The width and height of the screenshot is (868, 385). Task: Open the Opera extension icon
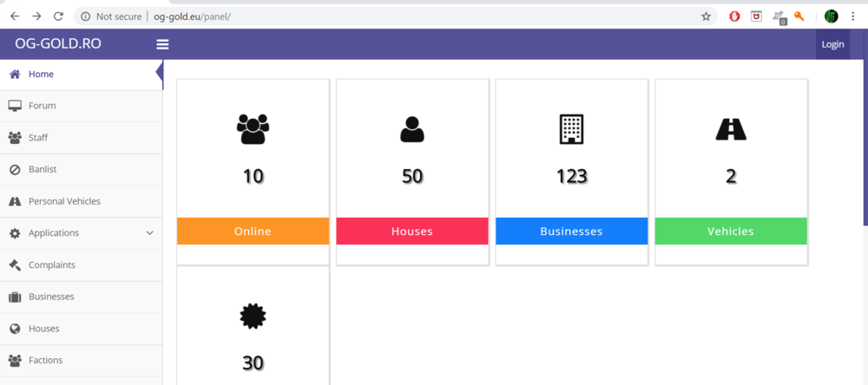734,16
